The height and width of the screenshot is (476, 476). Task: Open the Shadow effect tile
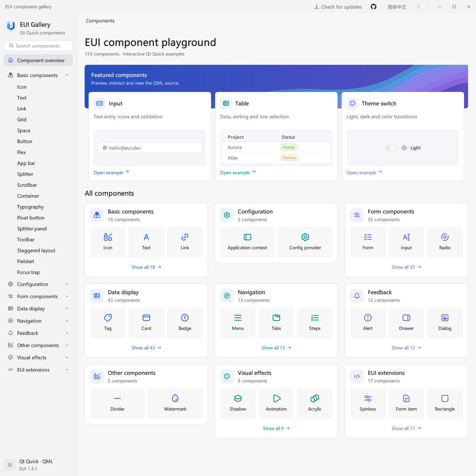click(238, 404)
